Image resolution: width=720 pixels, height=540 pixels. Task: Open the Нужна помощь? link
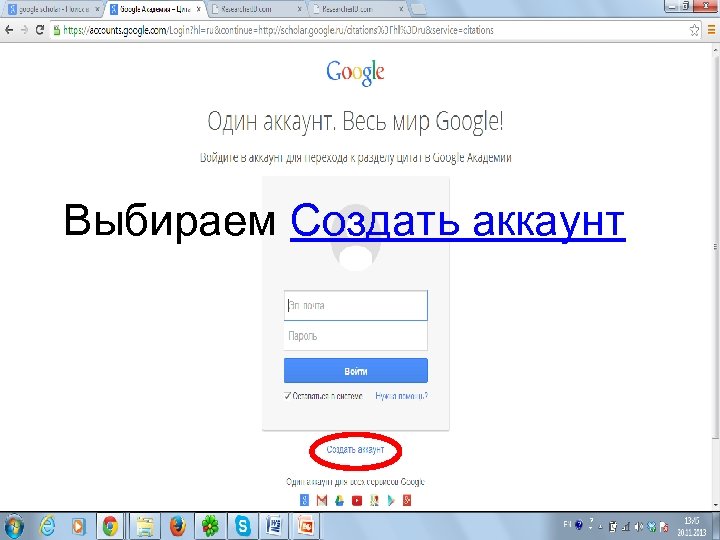point(401,396)
